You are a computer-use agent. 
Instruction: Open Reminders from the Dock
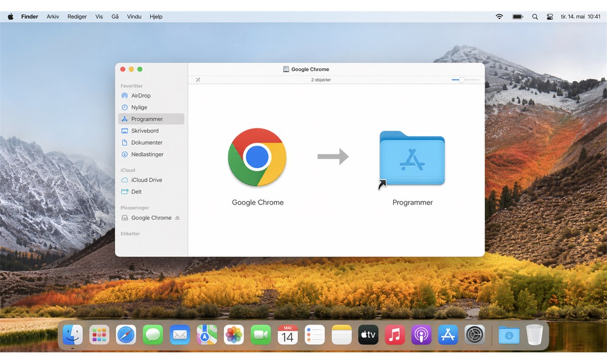click(x=315, y=335)
